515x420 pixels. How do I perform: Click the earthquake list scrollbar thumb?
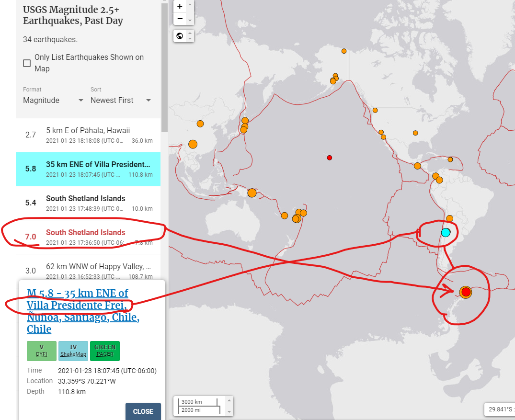click(164, 68)
